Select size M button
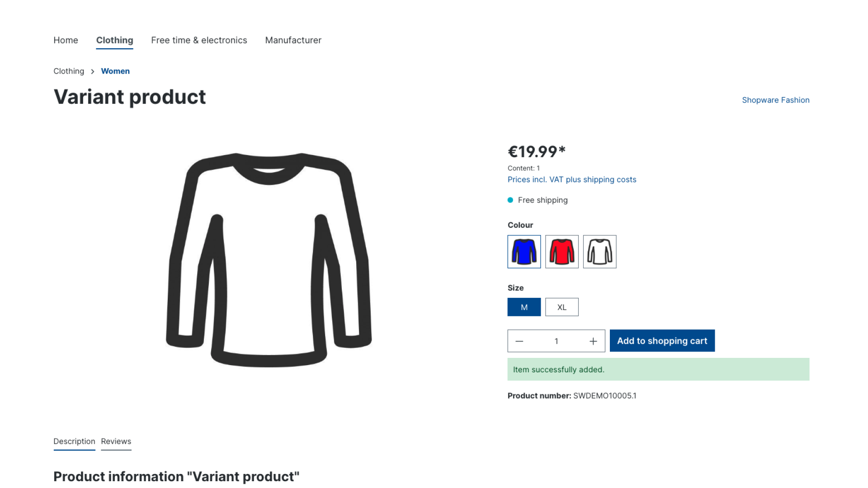Viewport: 868px width, 488px height. tap(524, 307)
